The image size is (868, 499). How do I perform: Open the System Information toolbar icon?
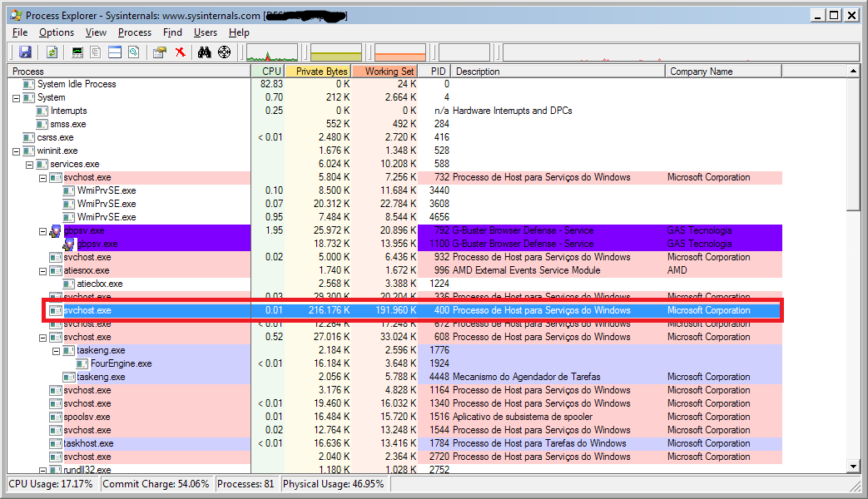point(77,52)
